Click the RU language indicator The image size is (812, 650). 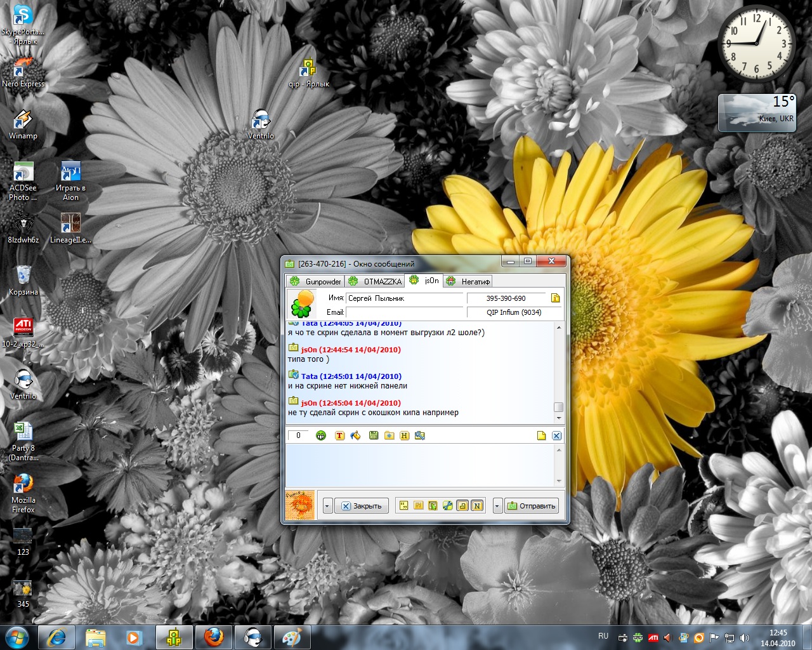[603, 636]
